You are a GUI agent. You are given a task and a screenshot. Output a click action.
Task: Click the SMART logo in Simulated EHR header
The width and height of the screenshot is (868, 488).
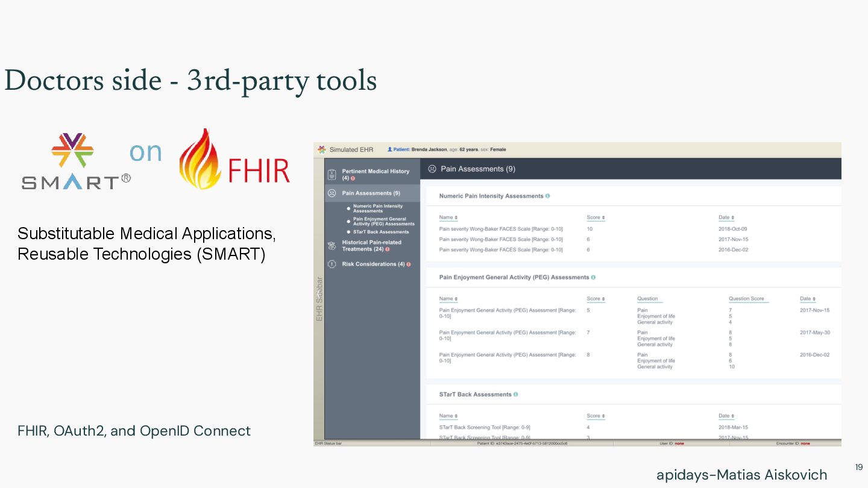click(322, 149)
